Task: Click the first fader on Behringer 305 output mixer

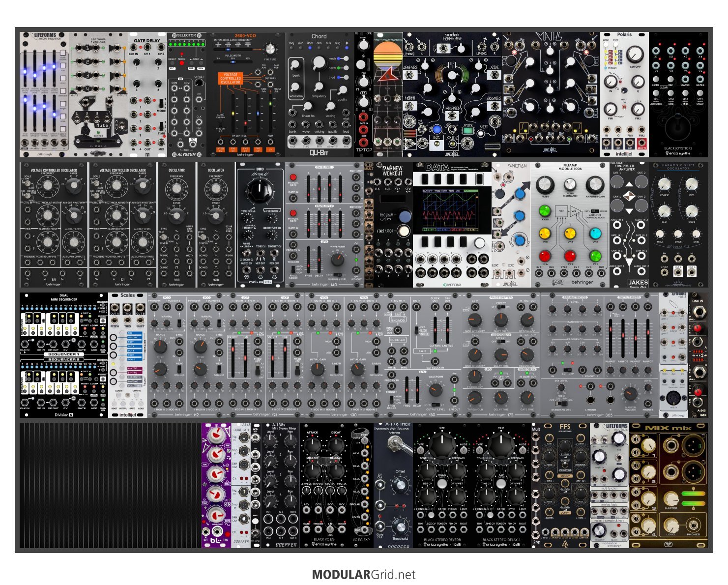Action: pos(611,338)
